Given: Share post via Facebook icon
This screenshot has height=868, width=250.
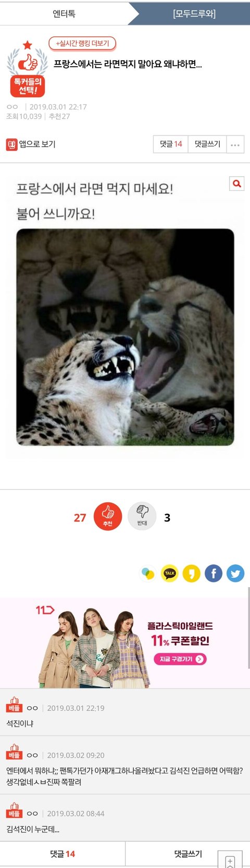Looking at the screenshot, I should pos(214,573).
